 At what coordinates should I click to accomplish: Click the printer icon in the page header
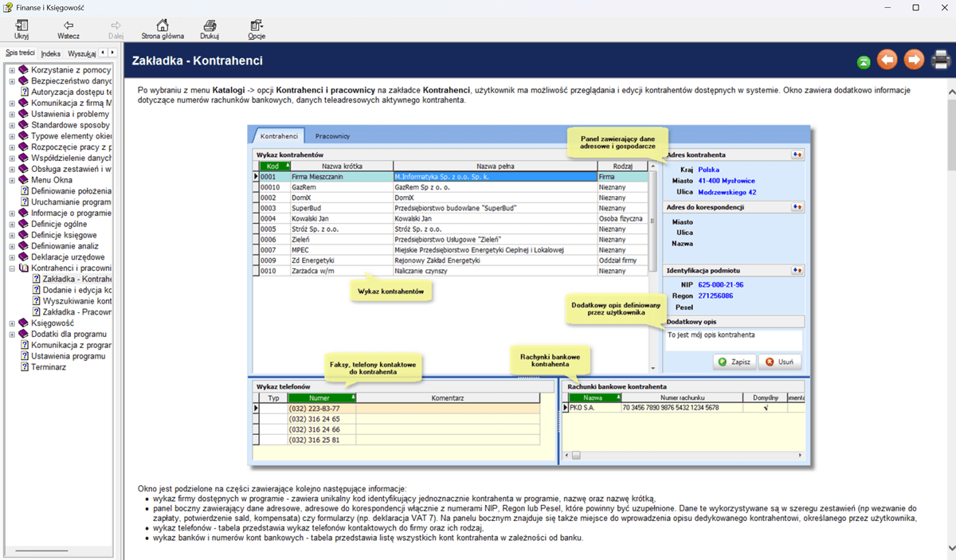coord(940,60)
